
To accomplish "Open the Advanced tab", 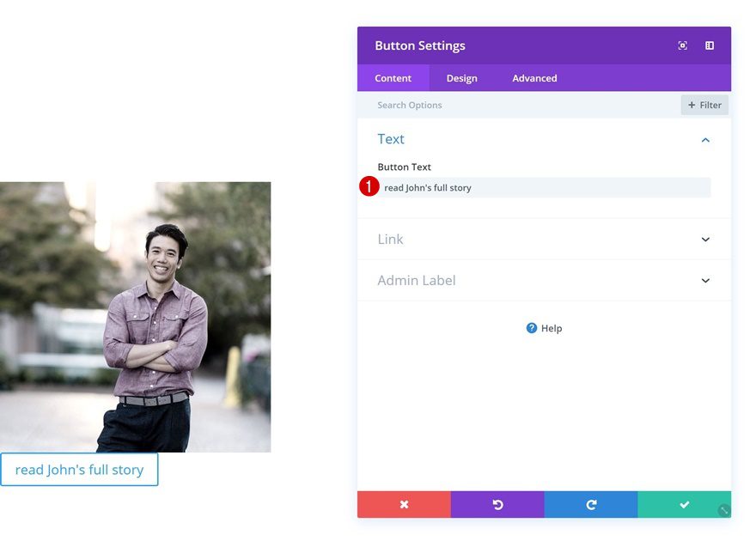I will pyautogui.click(x=534, y=78).
